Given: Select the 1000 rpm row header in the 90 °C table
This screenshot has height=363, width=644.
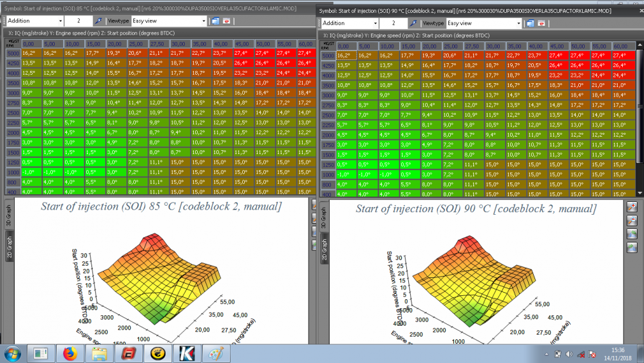Looking at the screenshot, I should coord(328,175).
